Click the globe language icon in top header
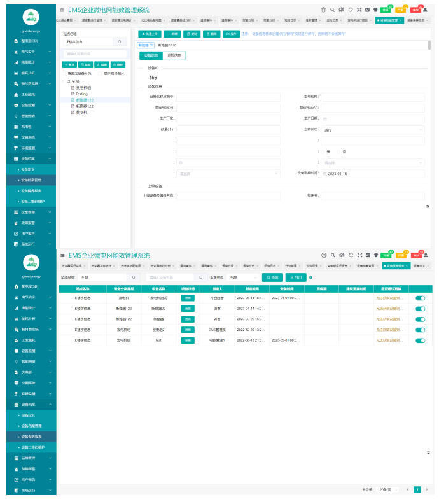 tap(323, 10)
